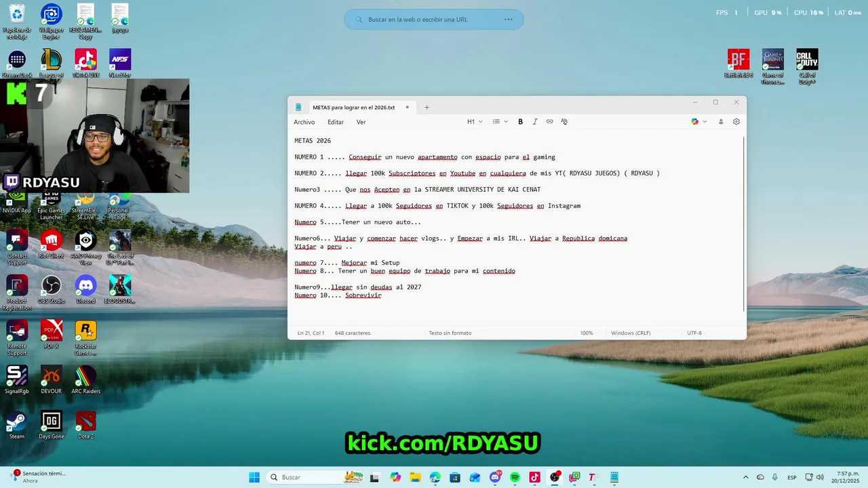
Task: Open Microsoft Store from the taskbar
Action: [x=455, y=477]
